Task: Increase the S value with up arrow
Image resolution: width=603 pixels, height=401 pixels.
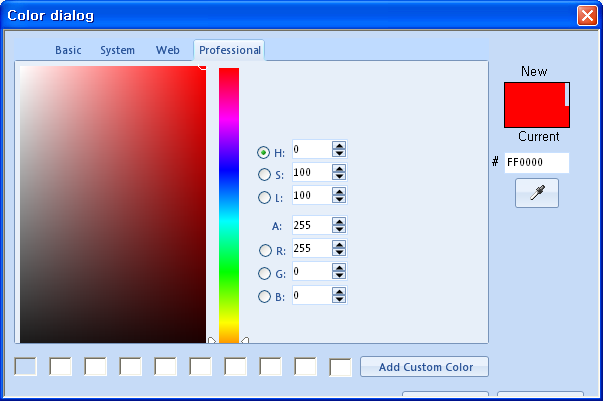Action: point(339,168)
